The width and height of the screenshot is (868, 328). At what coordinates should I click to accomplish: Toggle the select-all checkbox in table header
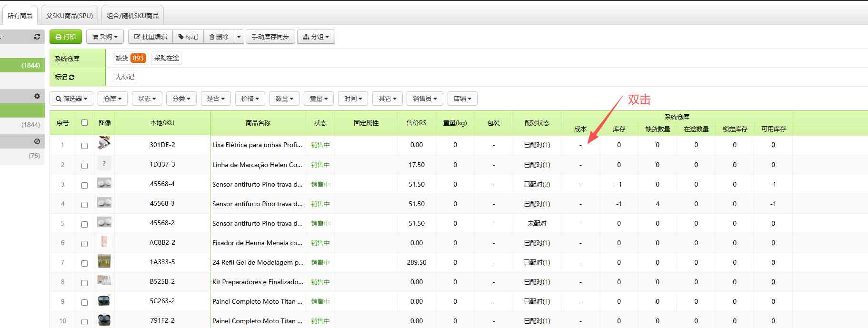point(84,123)
